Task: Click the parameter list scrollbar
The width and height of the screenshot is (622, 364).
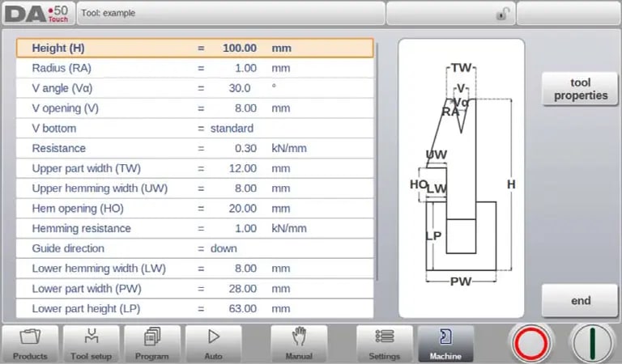Action: (377, 162)
